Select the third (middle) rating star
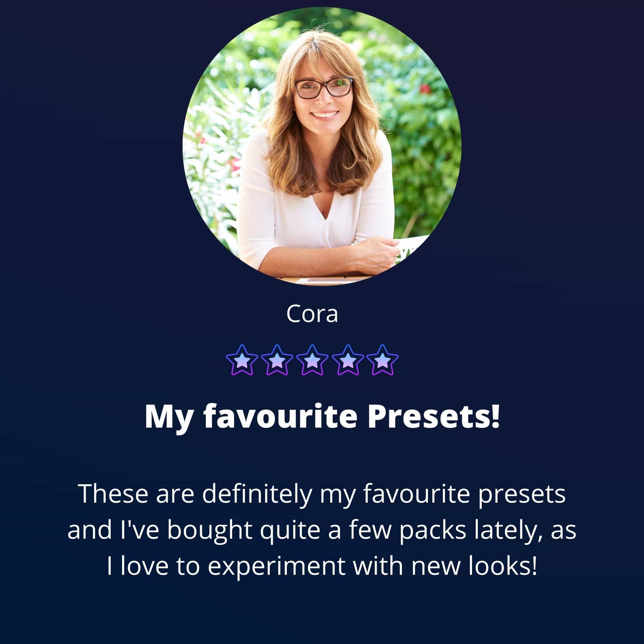The height and width of the screenshot is (644, 644). 312,360
